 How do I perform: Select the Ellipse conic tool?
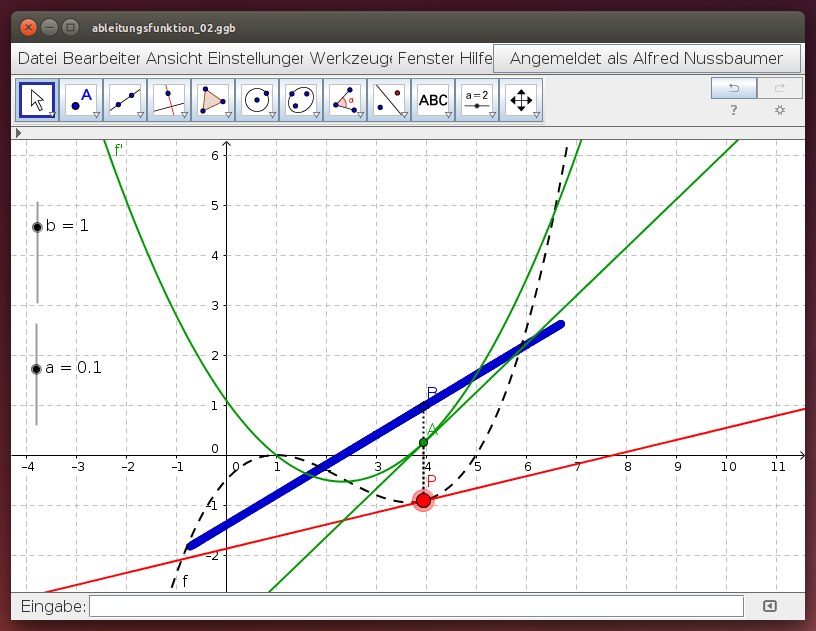pos(301,100)
